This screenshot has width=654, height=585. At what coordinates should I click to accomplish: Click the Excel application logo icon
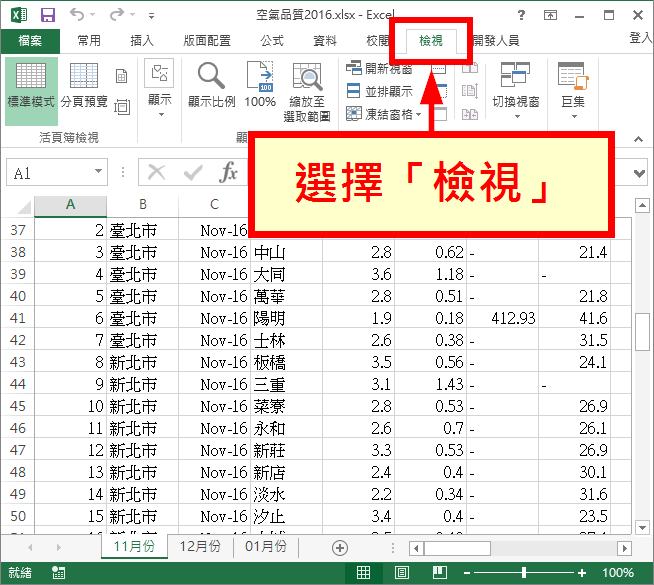pyautogui.click(x=19, y=15)
